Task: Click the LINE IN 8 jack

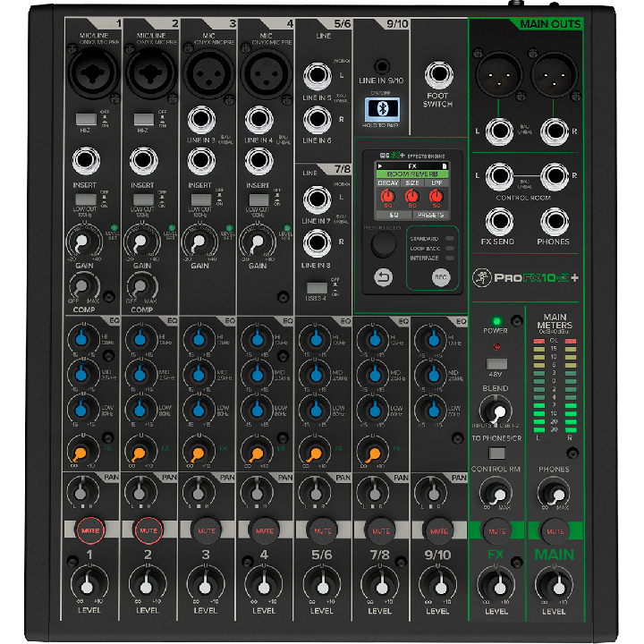Action: pyautogui.click(x=317, y=243)
